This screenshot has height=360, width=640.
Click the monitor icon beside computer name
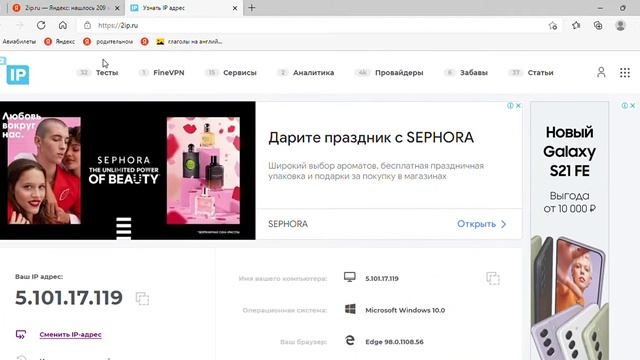coord(350,278)
